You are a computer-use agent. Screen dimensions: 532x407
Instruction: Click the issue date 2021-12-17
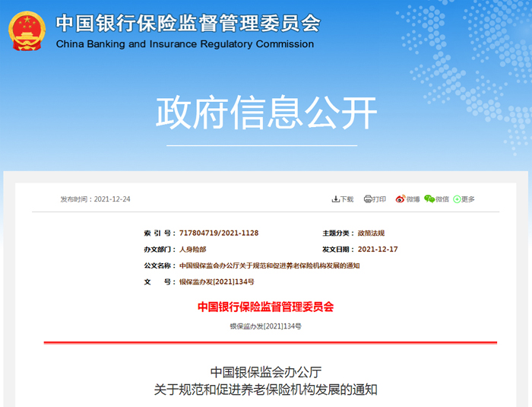click(378, 250)
